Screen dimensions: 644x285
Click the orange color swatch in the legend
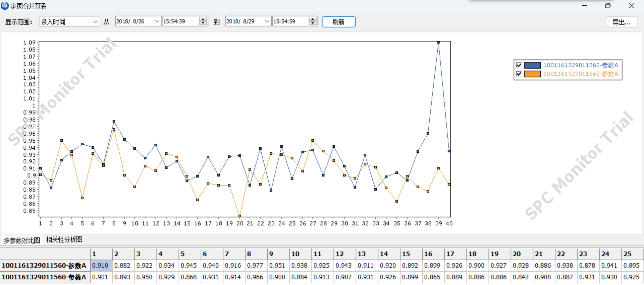coord(532,74)
